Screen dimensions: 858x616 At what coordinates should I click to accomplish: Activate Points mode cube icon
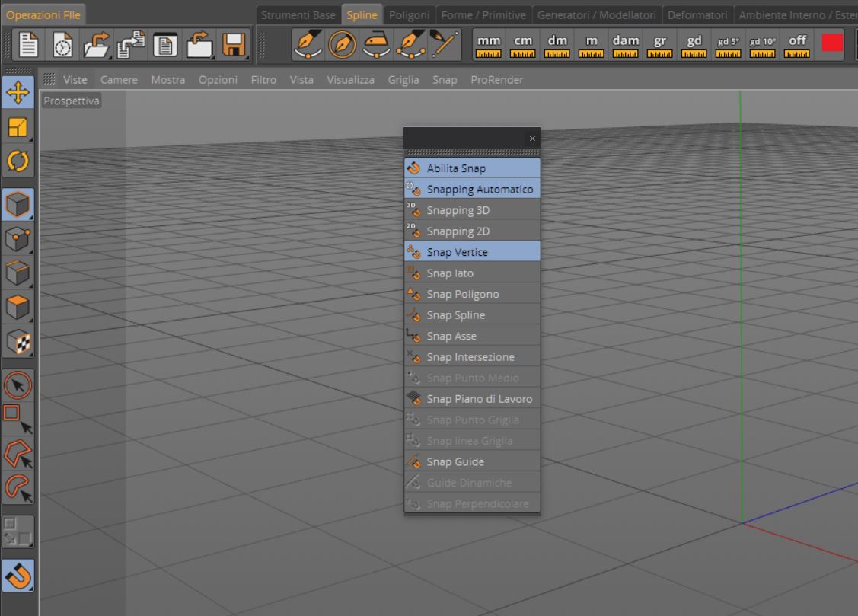(x=18, y=240)
